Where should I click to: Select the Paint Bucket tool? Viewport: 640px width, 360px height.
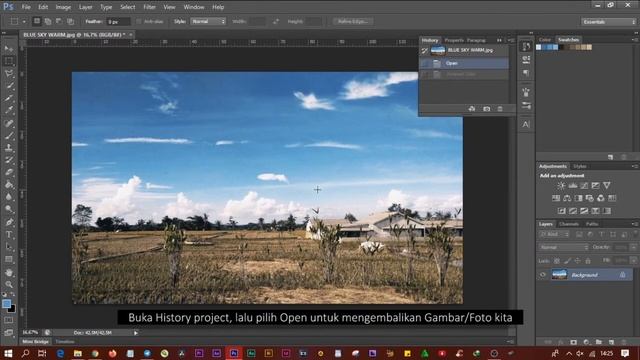[9, 184]
